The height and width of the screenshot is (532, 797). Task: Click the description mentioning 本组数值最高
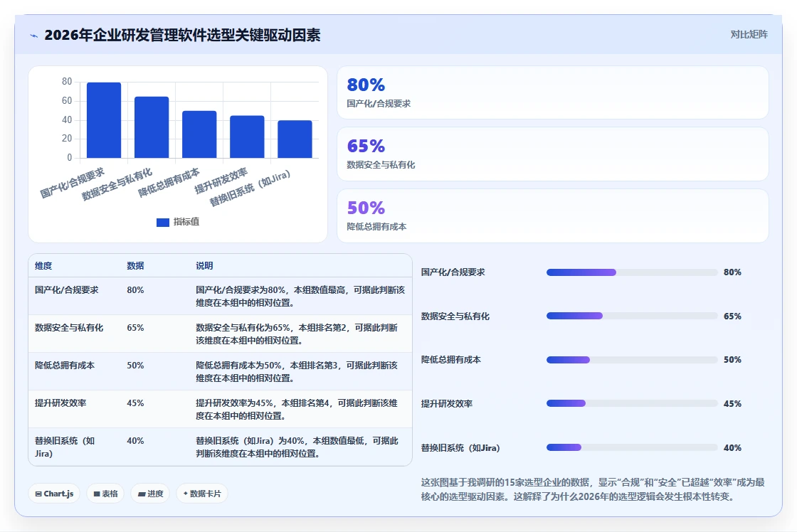pos(300,297)
